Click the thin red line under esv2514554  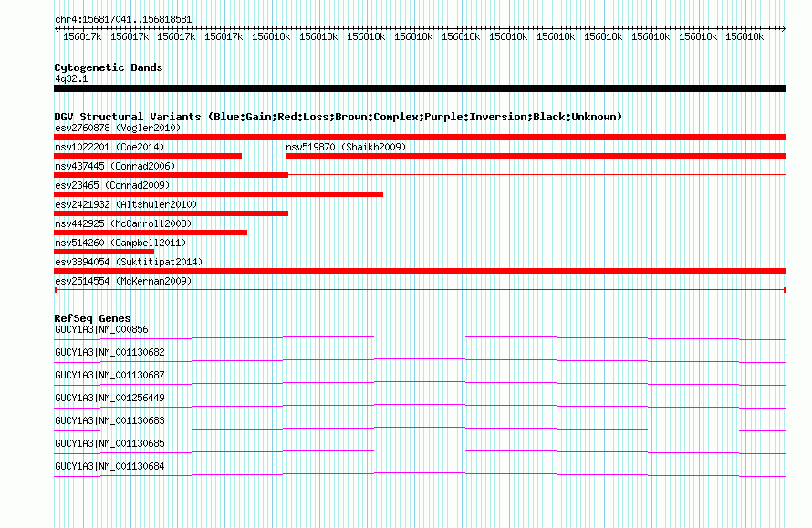point(420,290)
